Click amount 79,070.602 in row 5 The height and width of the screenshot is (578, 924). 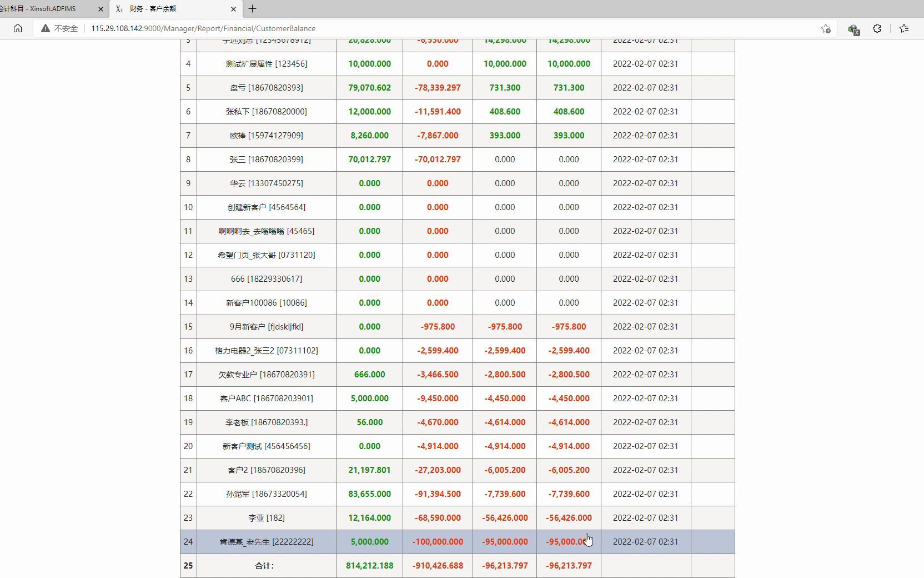pos(370,88)
